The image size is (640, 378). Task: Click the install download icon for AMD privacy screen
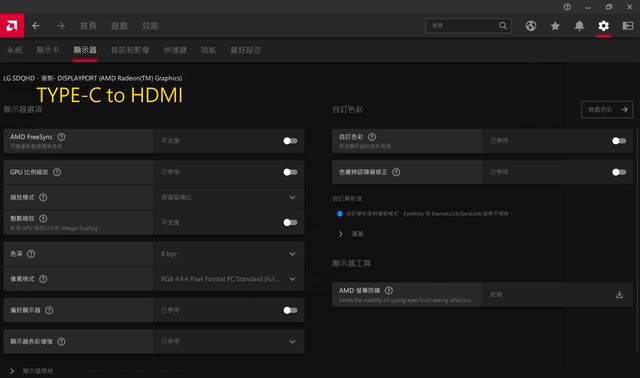619,294
